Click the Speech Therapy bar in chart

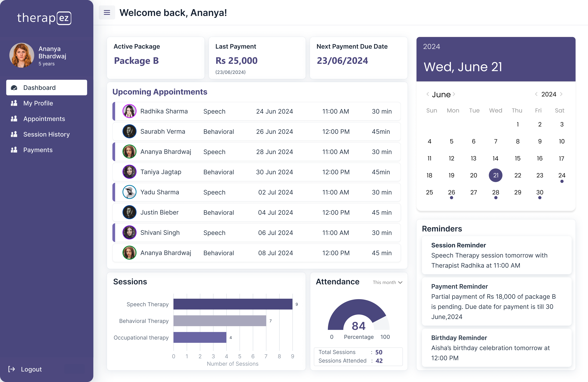point(233,304)
